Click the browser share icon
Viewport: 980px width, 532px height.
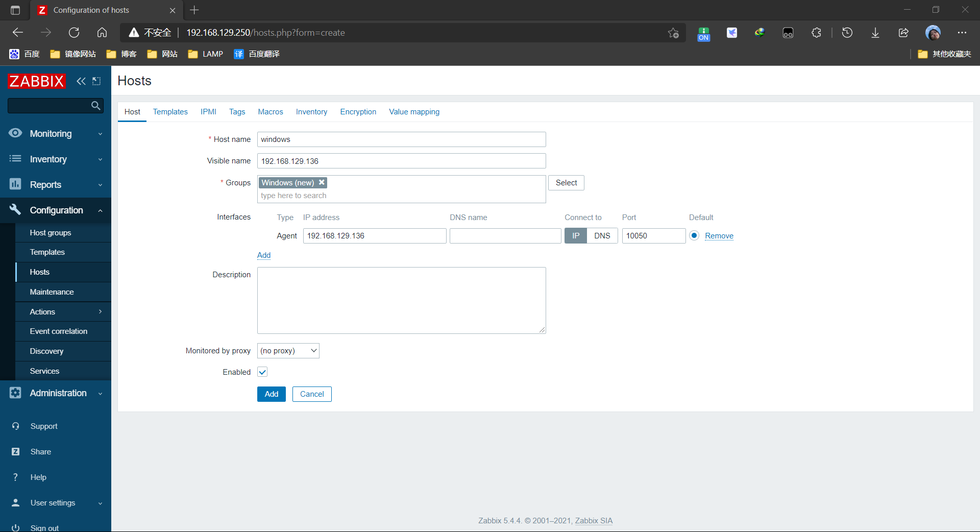(x=903, y=33)
